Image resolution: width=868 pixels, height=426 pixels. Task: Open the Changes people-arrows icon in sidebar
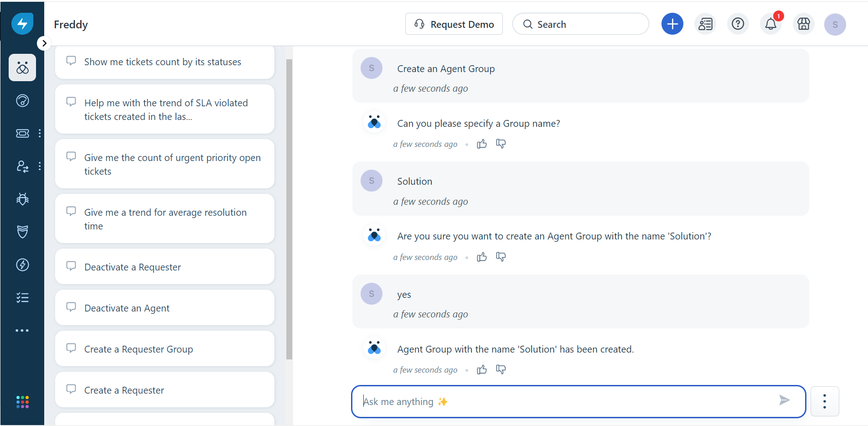pos(22,166)
